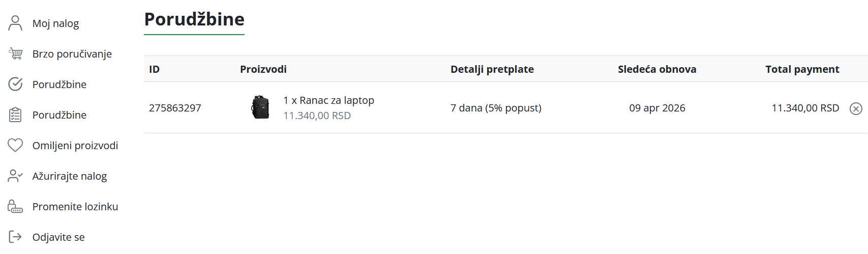Click the heart icon for Omiljeni proizvodi

point(15,145)
